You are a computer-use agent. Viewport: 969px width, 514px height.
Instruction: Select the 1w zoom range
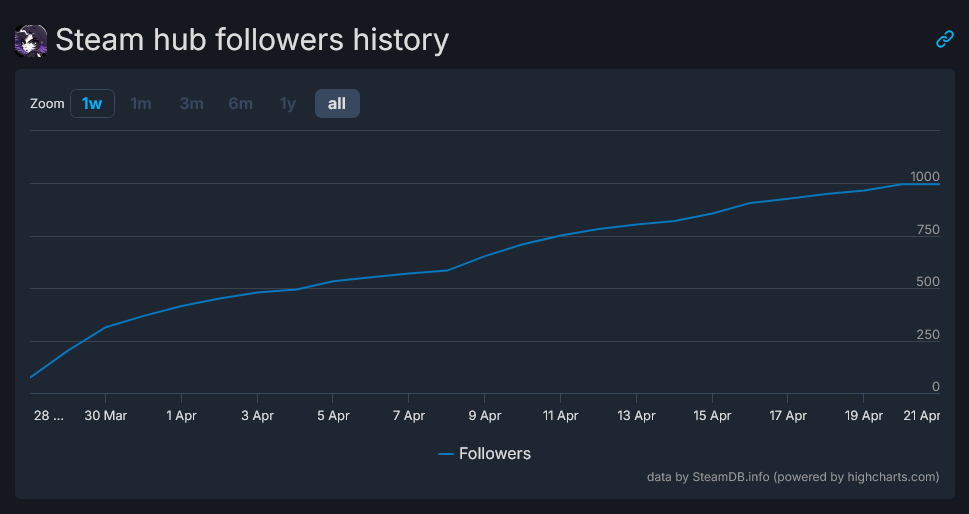(x=92, y=103)
